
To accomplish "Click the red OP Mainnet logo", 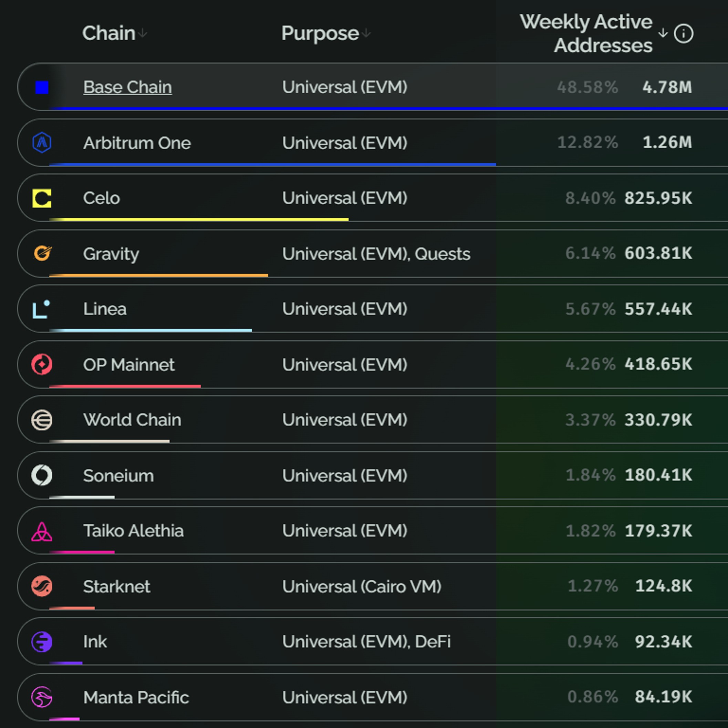I will [42, 364].
